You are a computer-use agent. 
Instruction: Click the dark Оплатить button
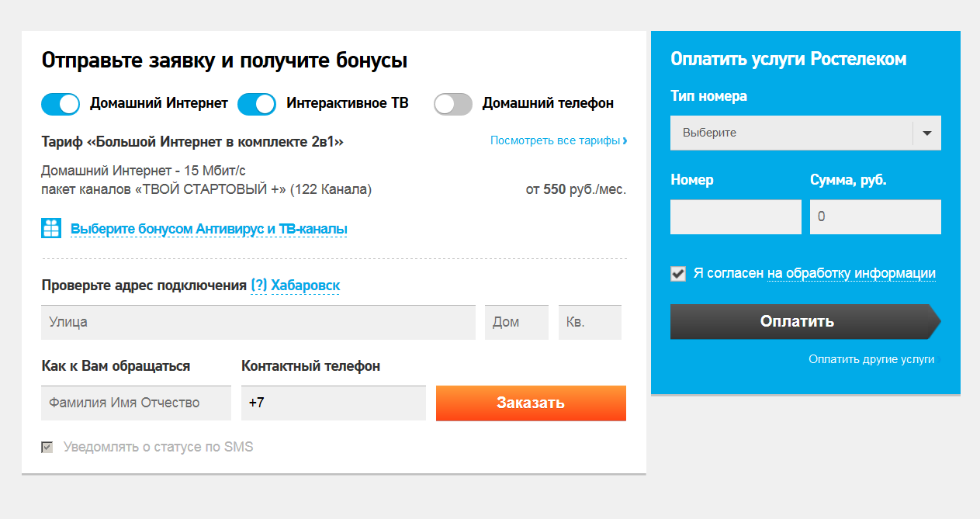805,321
